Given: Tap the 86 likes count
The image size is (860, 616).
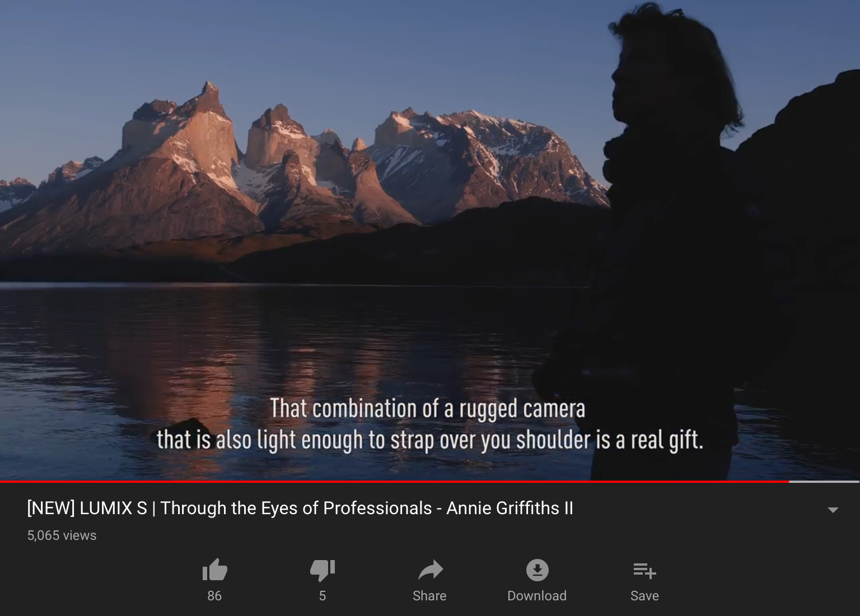Looking at the screenshot, I should [x=214, y=596].
